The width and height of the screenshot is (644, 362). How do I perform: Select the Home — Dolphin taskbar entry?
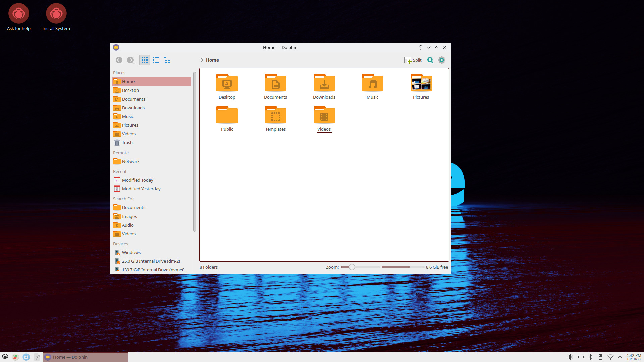tap(70, 357)
